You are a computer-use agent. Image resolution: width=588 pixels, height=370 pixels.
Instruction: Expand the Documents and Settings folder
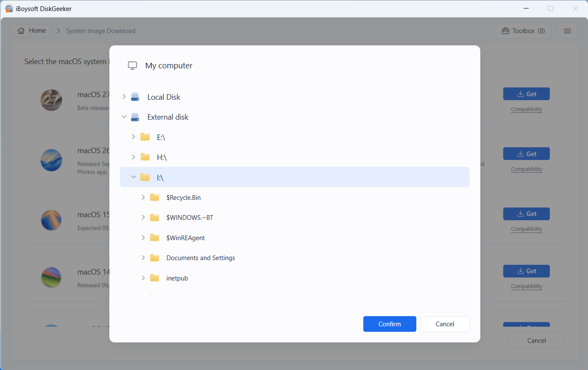(x=143, y=258)
